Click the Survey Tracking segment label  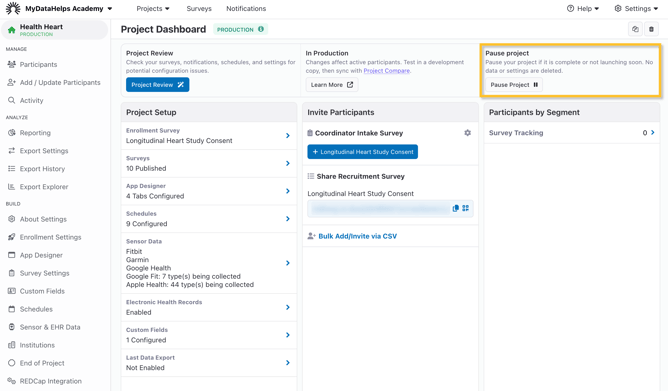516,132
